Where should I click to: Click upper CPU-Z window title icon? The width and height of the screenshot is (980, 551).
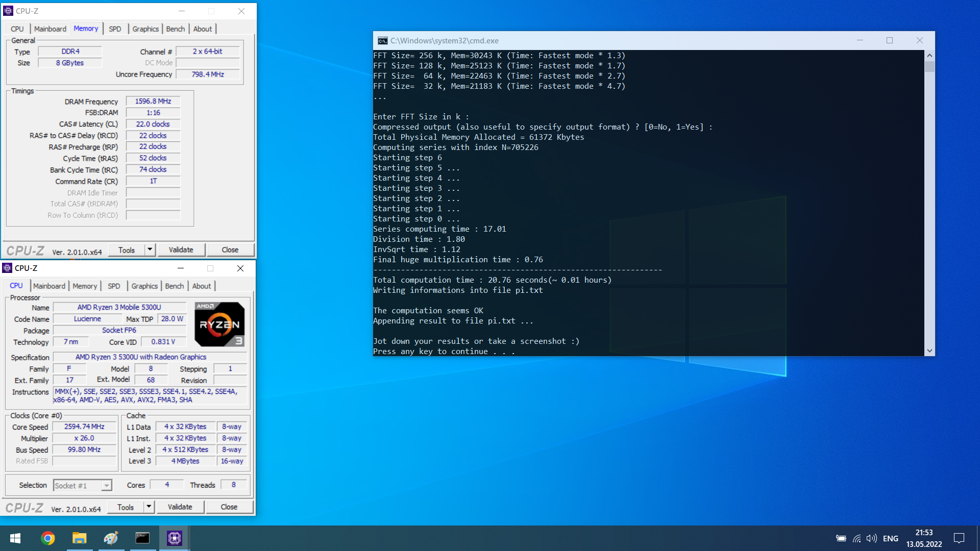pyautogui.click(x=8, y=11)
